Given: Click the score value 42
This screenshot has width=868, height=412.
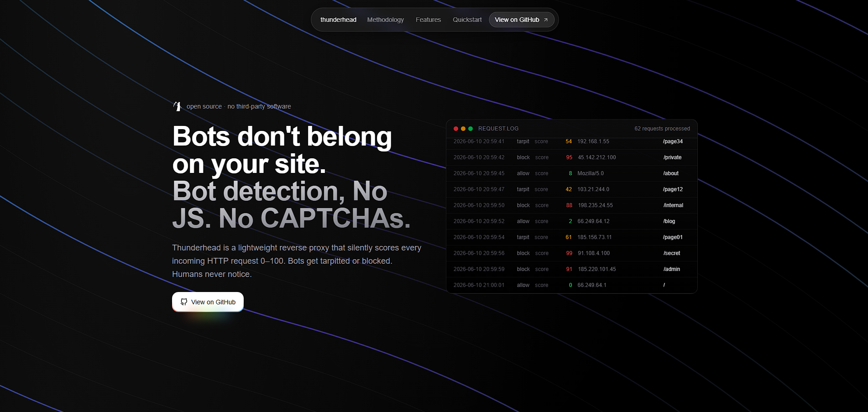Looking at the screenshot, I should (x=569, y=189).
